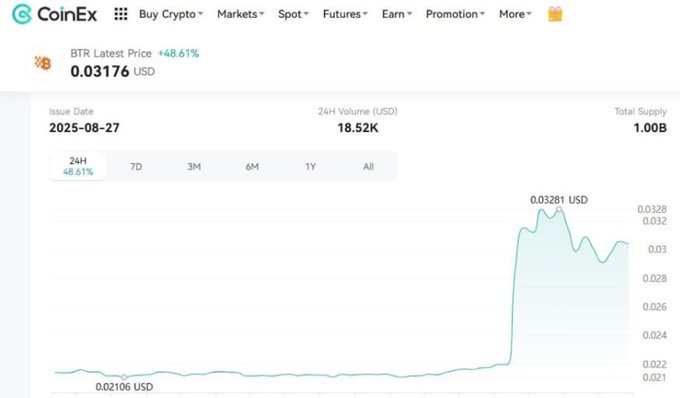Switch chart to 3M range
The height and width of the screenshot is (398, 680).
tap(194, 166)
